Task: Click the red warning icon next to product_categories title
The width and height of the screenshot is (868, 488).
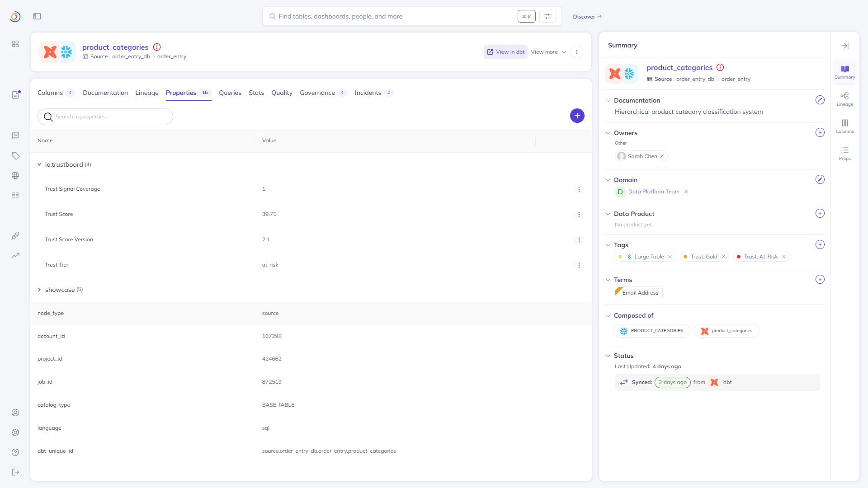Action: (x=157, y=47)
